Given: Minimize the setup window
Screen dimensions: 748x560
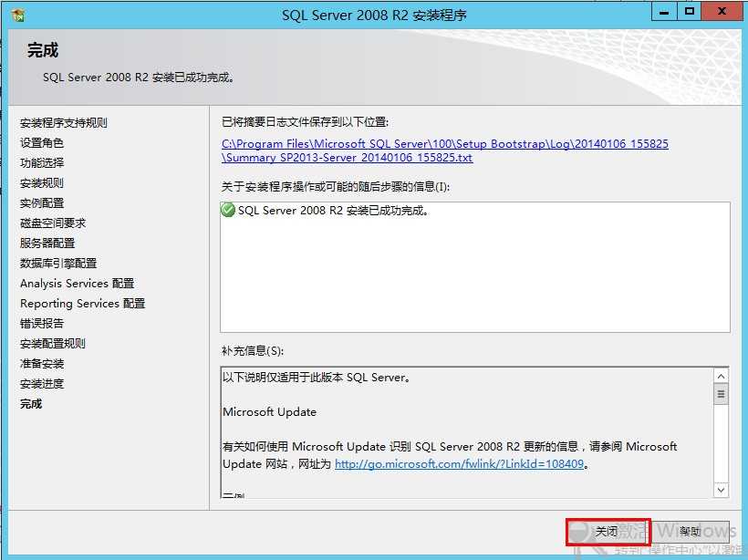Looking at the screenshot, I should pos(664,12).
